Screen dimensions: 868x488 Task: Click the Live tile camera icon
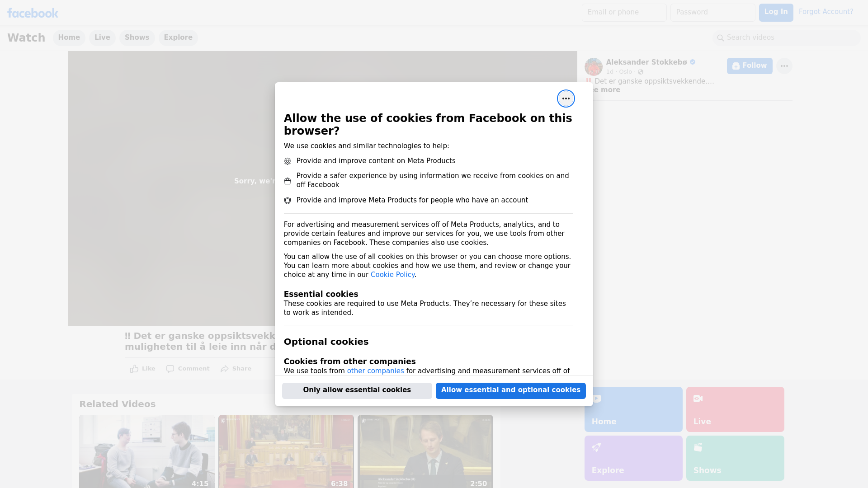point(698,399)
